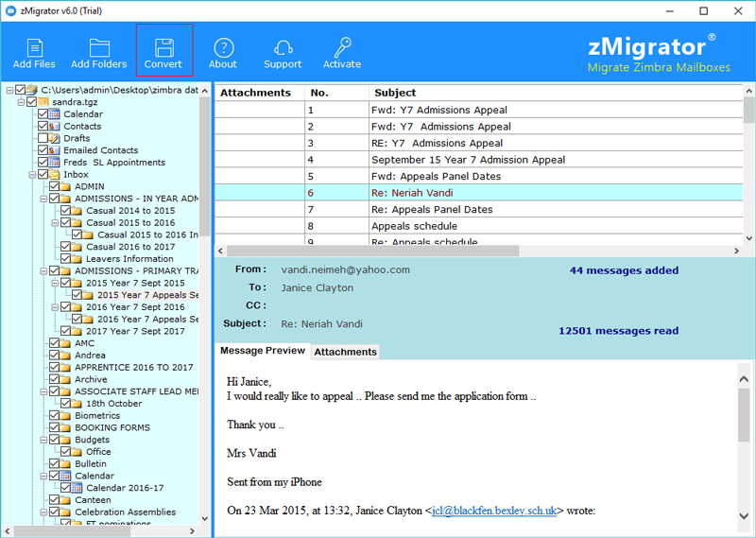Click the sandra.tgz mailbox envelope icon

pos(43,102)
